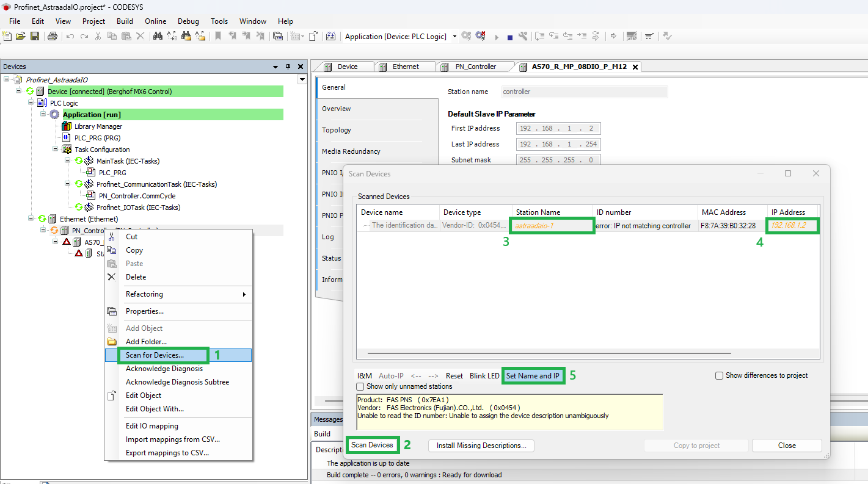This screenshot has width=868, height=484.
Task: Click Install Missing Descriptions... button
Action: [x=481, y=446]
